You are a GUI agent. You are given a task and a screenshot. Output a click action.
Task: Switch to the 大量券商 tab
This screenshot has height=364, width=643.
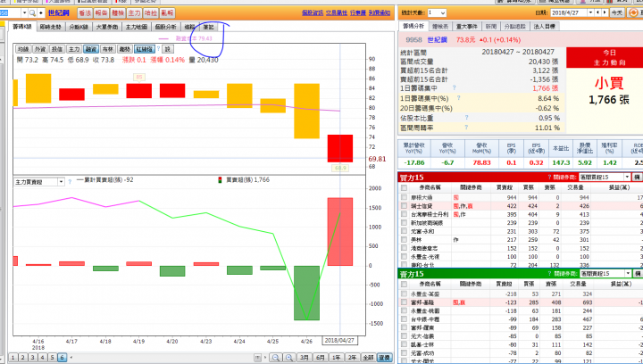pyautogui.click(x=107, y=27)
